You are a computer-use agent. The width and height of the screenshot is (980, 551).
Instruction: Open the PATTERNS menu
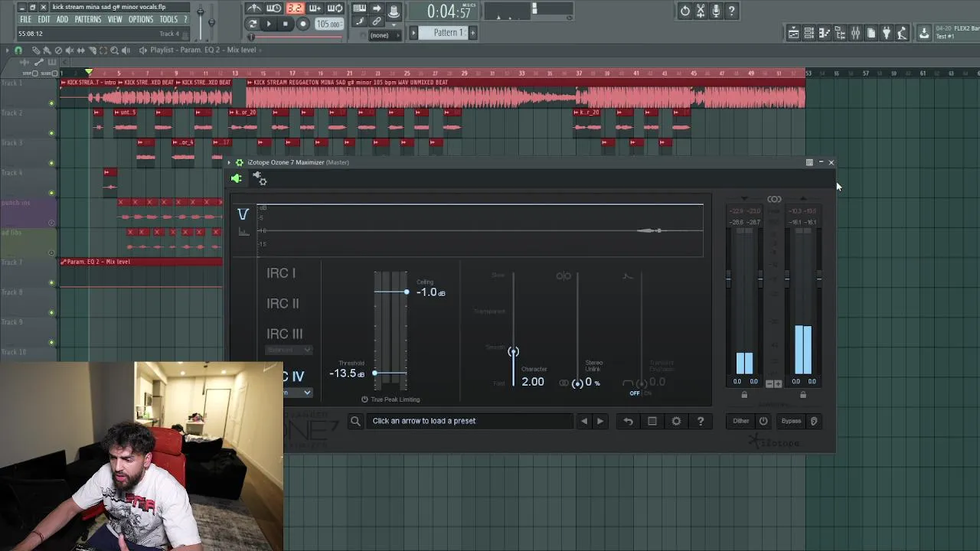click(x=88, y=19)
